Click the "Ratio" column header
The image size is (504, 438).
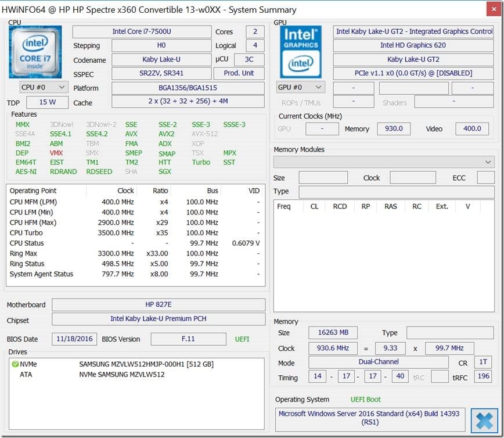154,191
